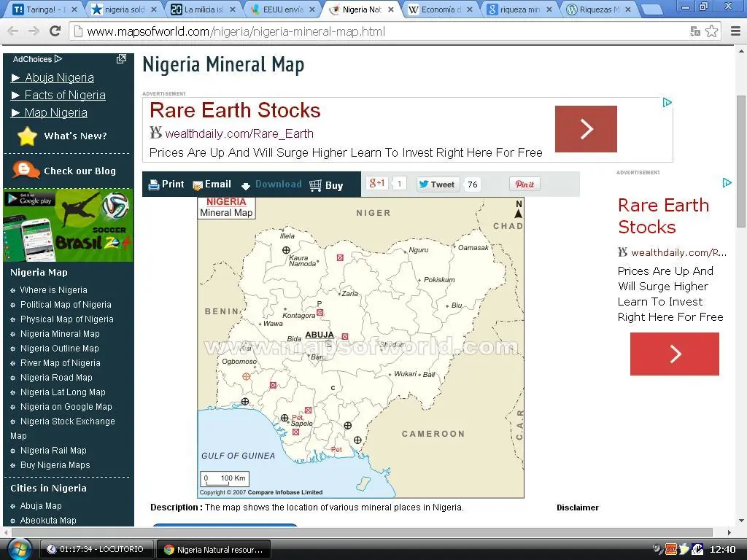Tweet this page with Twitter button
747x560 pixels.
[x=437, y=184]
